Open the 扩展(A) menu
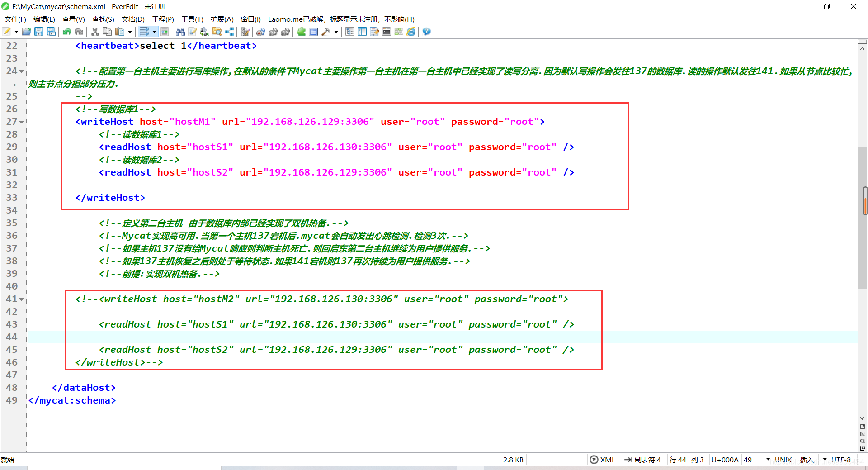The image size is (868, 470). pos(222,19)
